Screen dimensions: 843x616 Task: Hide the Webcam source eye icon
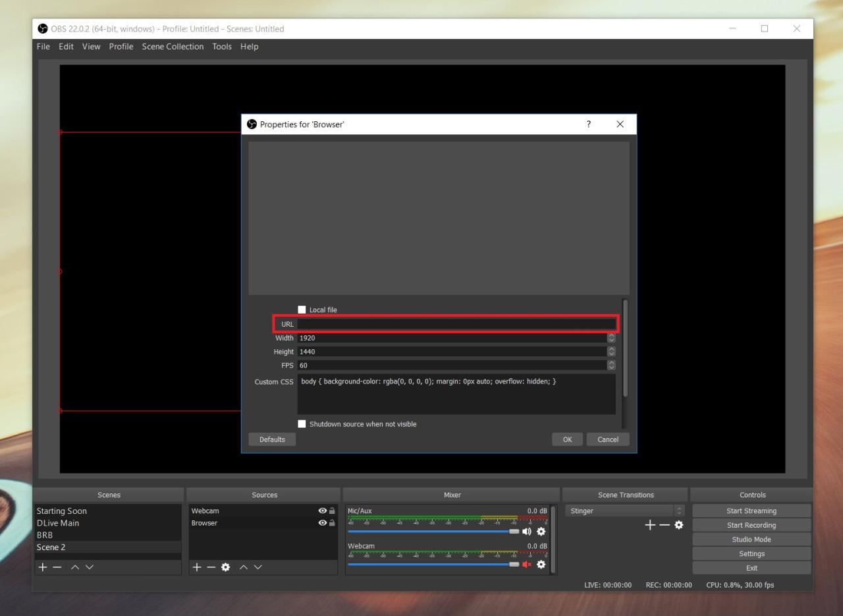[x=322, y=511]
